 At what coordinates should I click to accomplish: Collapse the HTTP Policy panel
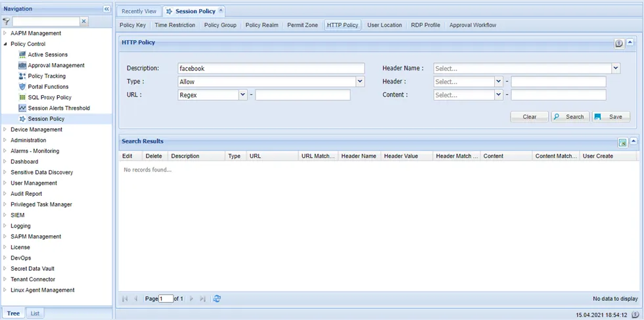630,42
